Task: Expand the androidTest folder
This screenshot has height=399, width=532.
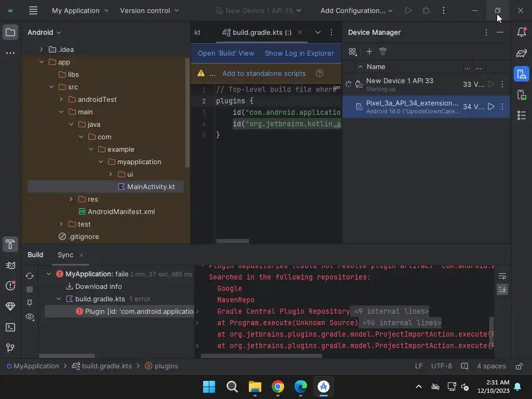Action: (x=61, y=99)
